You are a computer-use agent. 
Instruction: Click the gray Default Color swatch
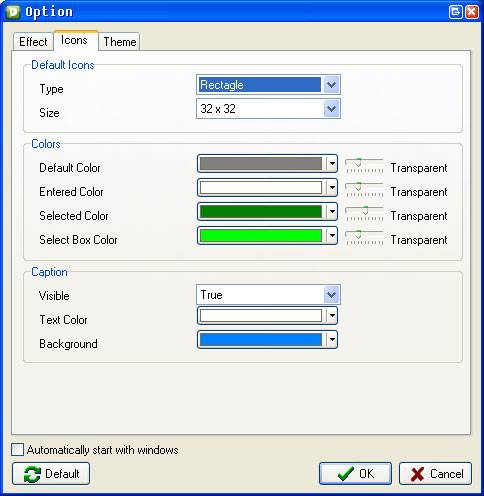click(261, 164)
